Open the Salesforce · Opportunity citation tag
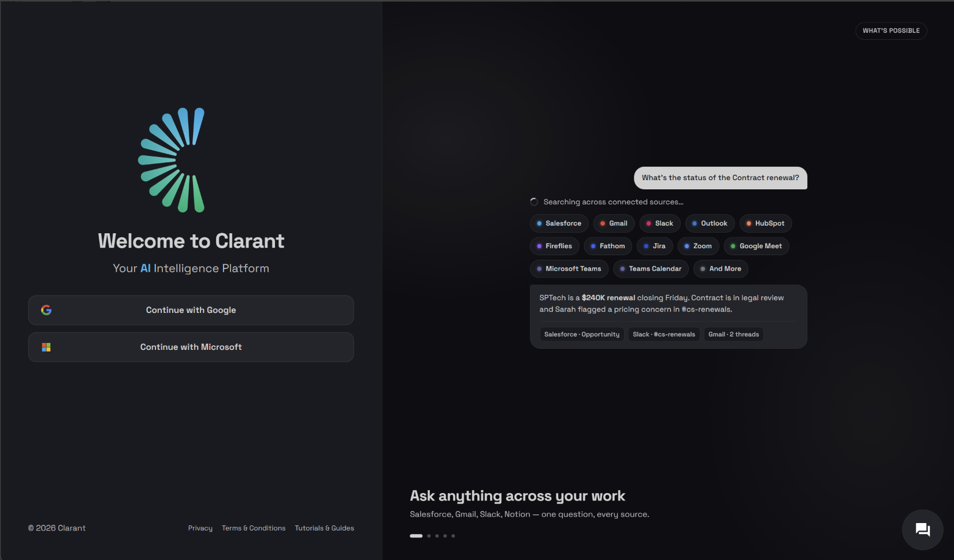This screenshot has height=560, width=954. point(582,334)
